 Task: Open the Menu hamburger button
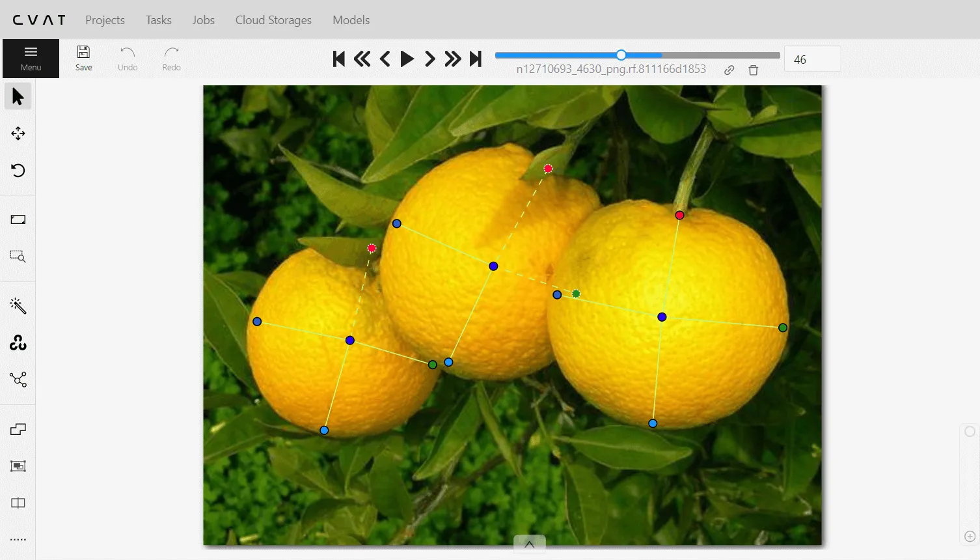pyautogui.click(x=31, y=58)
